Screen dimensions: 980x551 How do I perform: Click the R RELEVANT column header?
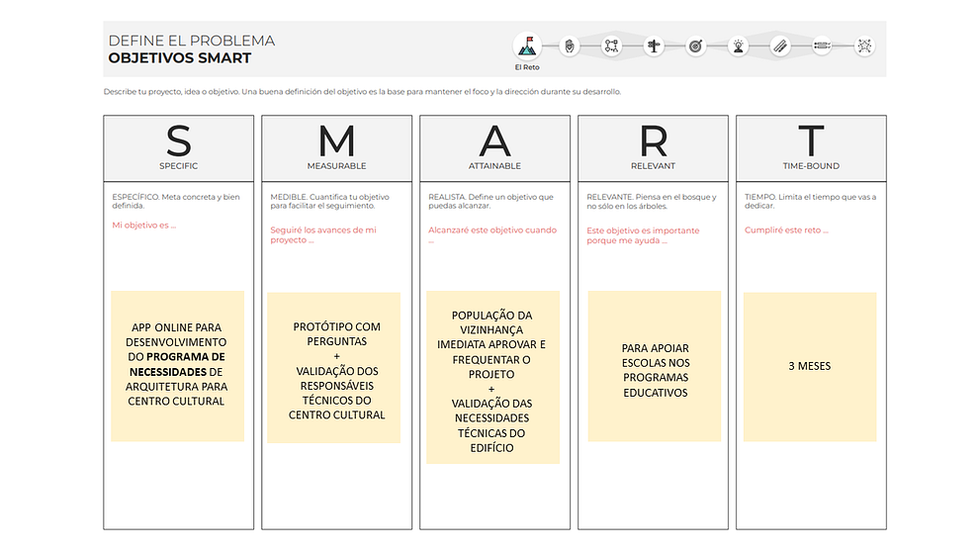(653, 148)
